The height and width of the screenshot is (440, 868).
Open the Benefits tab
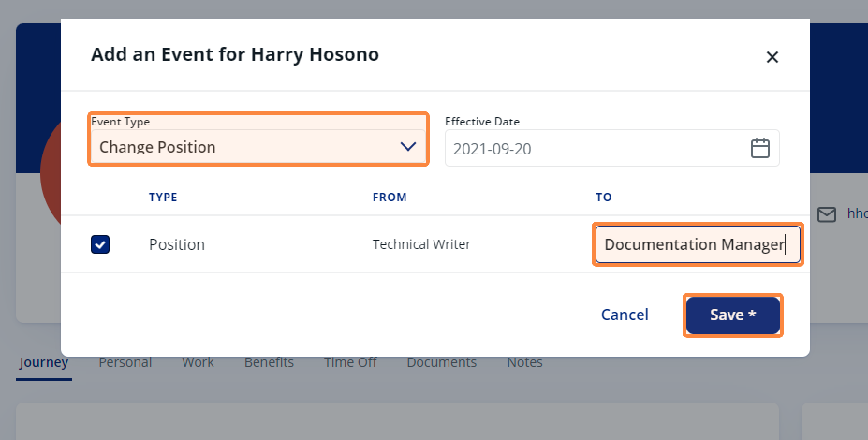coord(269,362)
